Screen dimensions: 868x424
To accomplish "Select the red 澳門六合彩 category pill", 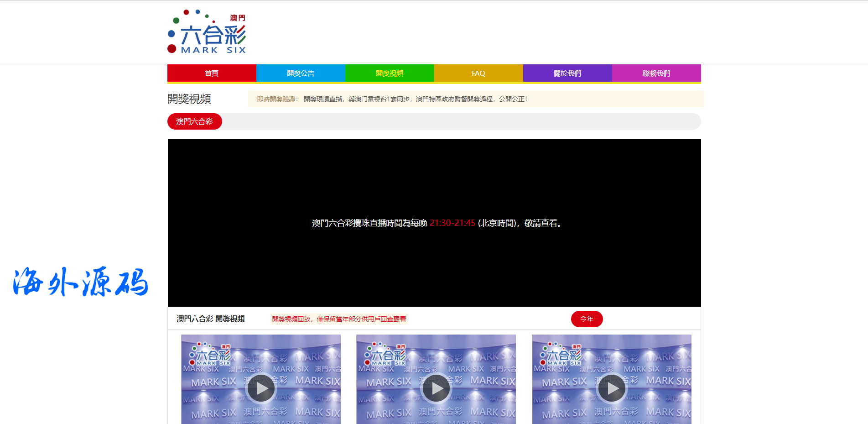I will [x=195, y=121].
